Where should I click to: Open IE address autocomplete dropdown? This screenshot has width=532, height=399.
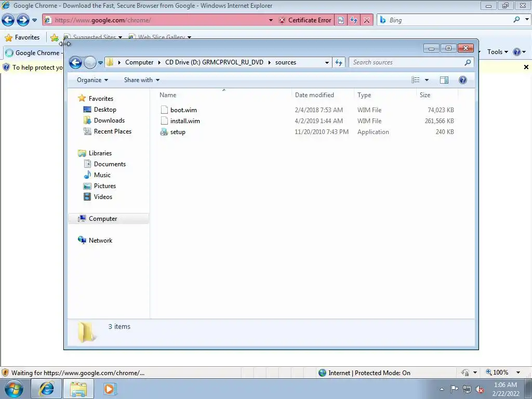271,20
